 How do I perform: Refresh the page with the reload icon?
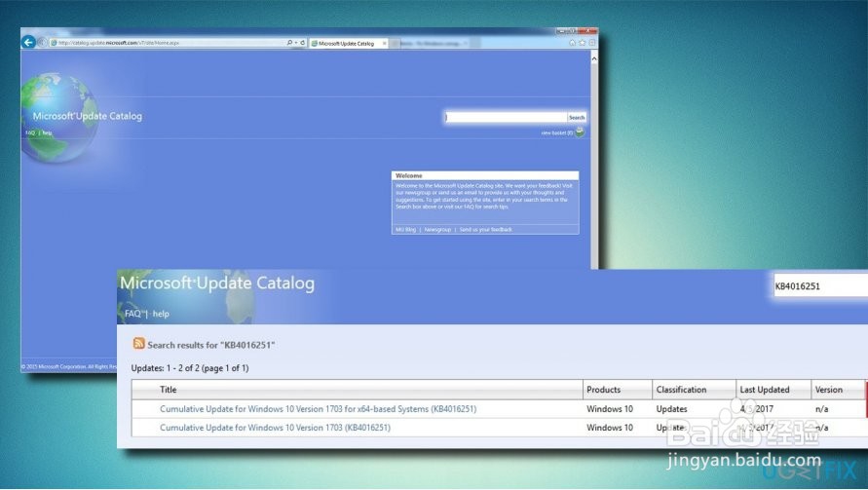tap(303, 43)
